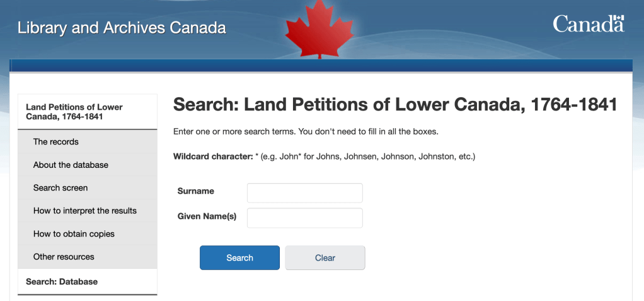Select the Search screen sidebar item
The height and width of the screenshot is (301, 644).
click(x=60, y=188)
